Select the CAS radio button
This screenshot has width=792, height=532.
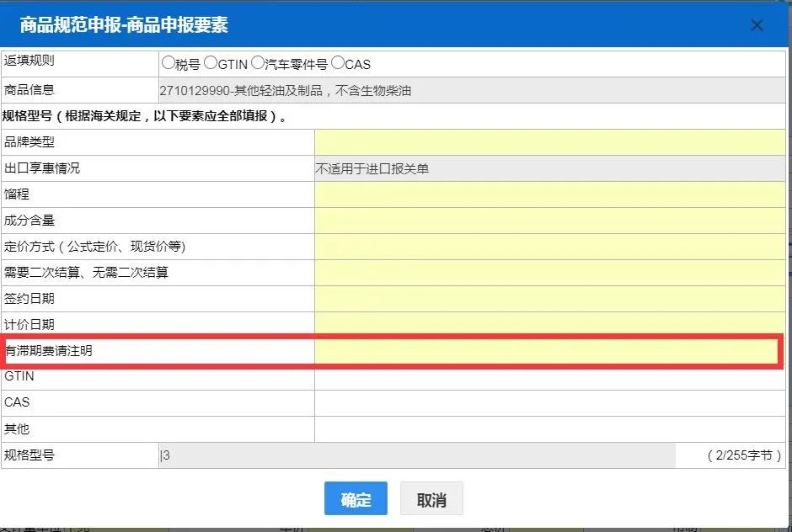pyautogui.click(x=338, y=64)
